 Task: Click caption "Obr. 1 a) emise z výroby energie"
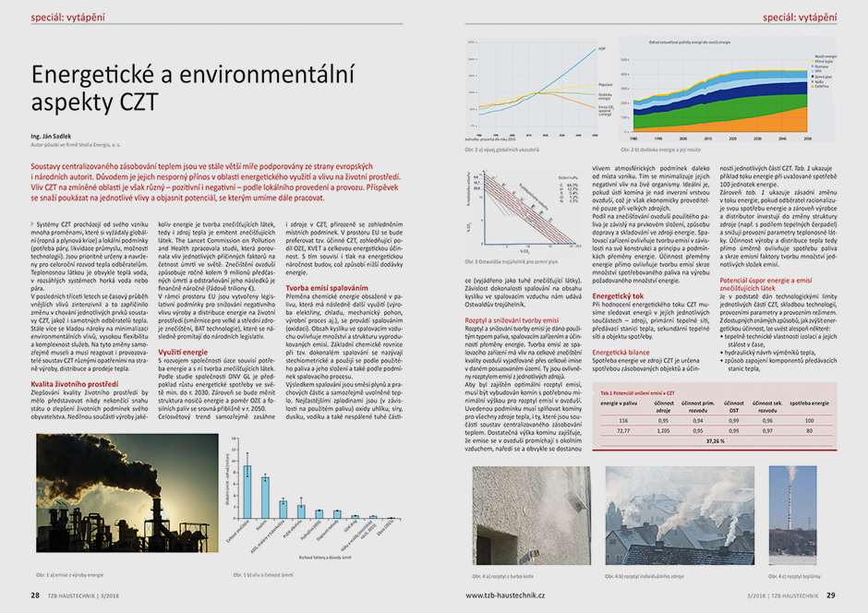coord(70,575)
